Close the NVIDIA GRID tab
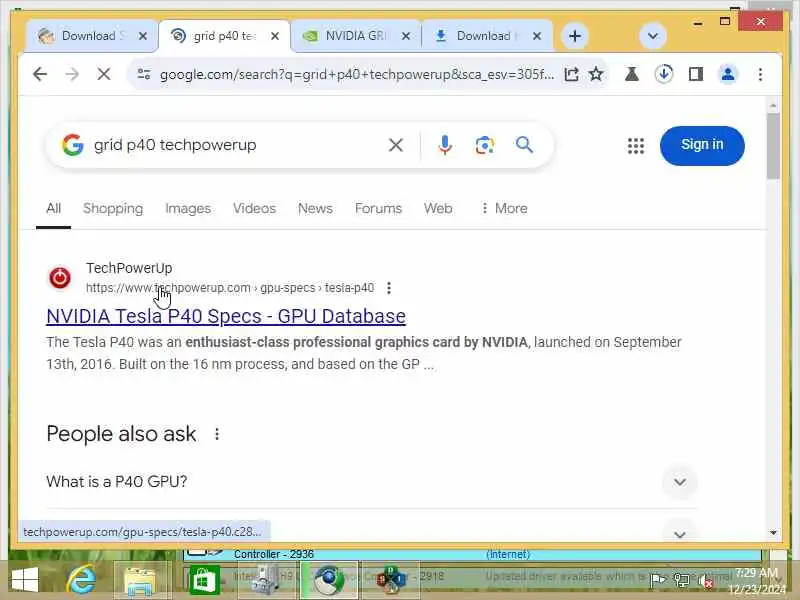Screen dimensions: 800x600 tap(406, 36)
